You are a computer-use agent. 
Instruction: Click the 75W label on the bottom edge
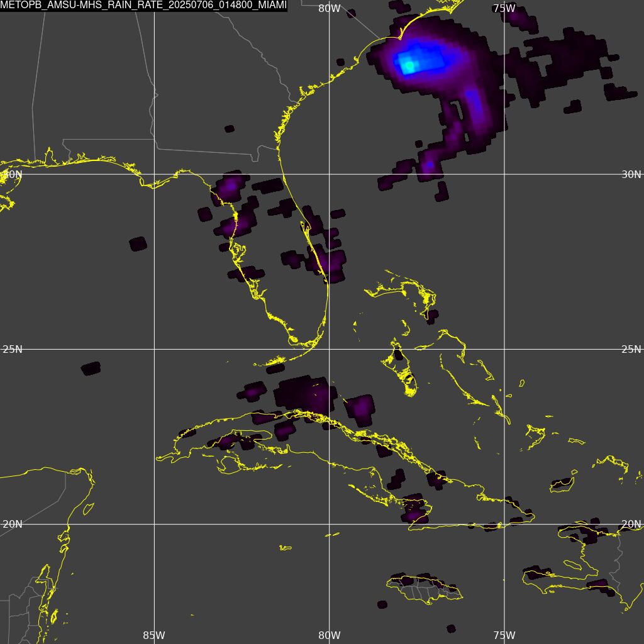[504, 635]
